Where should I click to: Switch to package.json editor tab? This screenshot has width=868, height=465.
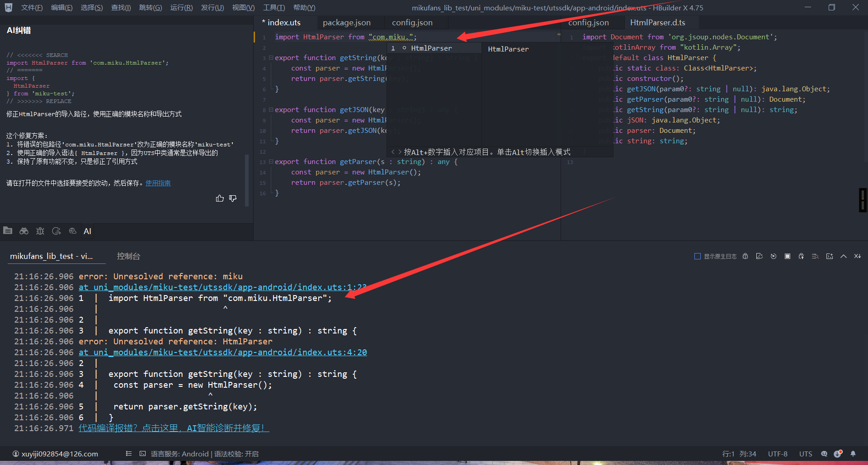pos(347,23)
